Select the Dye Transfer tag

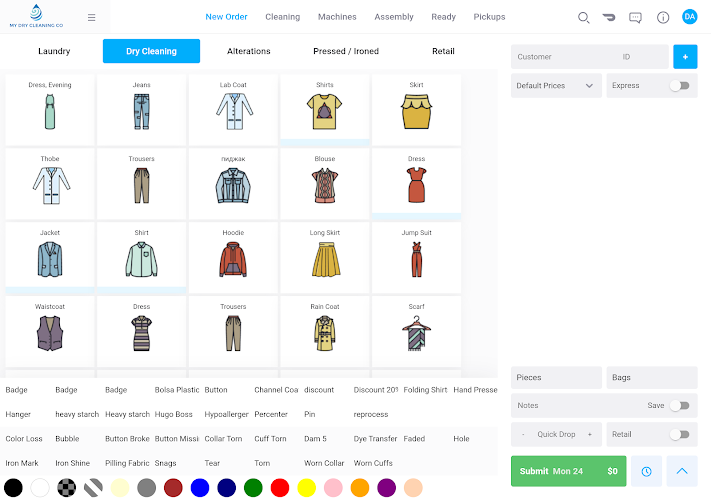(x=375, y=439)
